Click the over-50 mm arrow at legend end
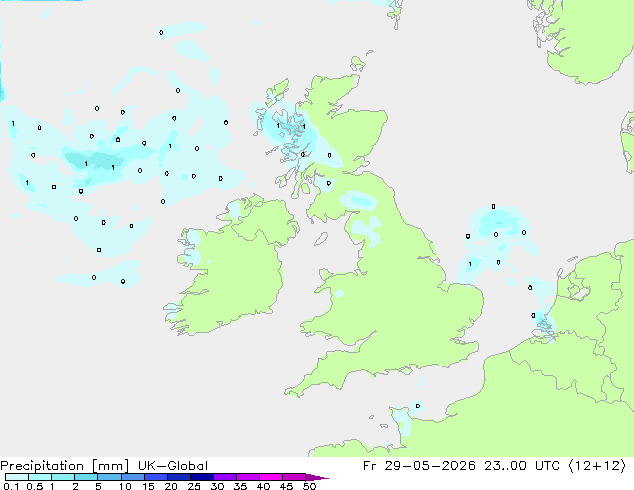 click(317, 477)
